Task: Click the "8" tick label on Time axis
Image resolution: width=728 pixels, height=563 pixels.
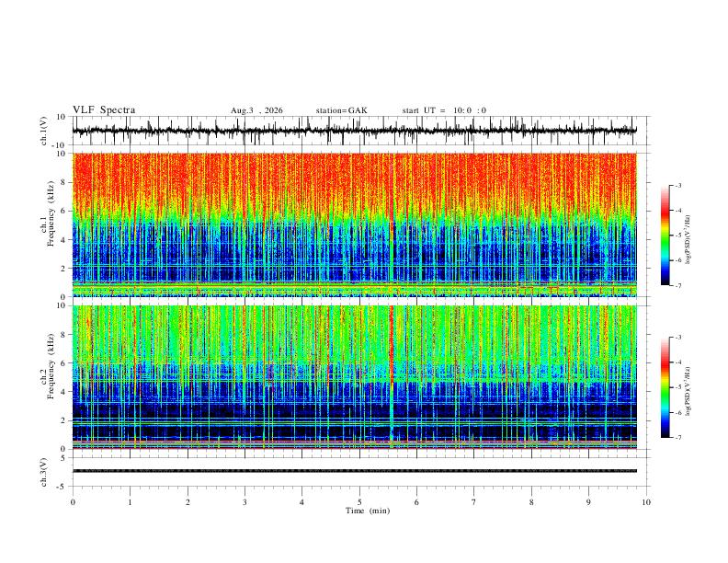Action: point(531,502)
